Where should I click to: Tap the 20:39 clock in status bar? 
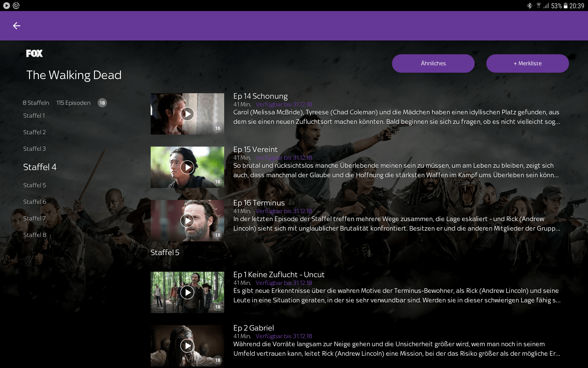coord(577,6)
